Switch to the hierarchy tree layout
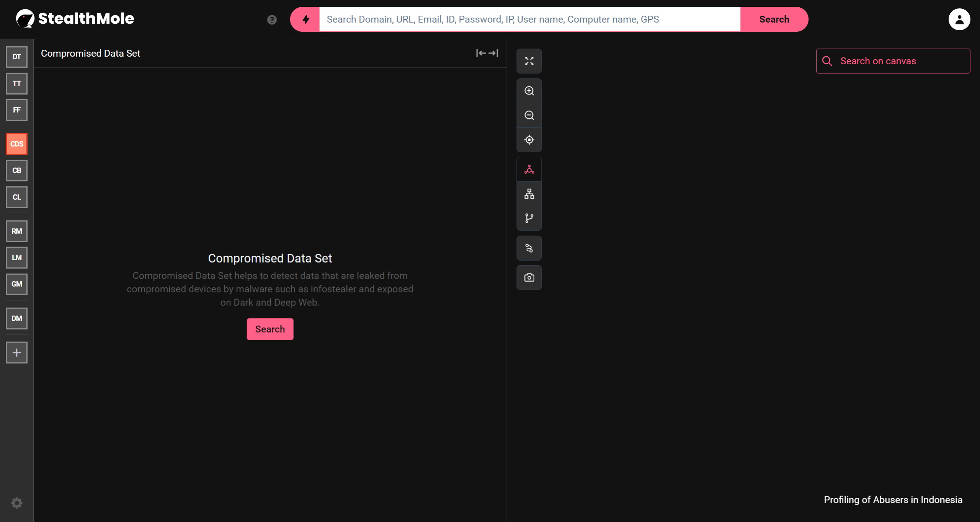 (529, 194)
